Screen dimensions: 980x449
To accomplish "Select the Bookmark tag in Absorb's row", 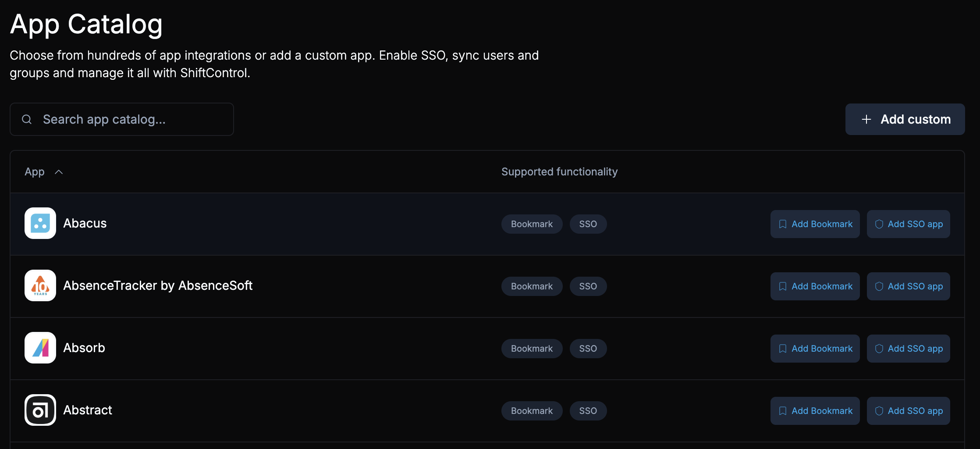I will [532, 348].
